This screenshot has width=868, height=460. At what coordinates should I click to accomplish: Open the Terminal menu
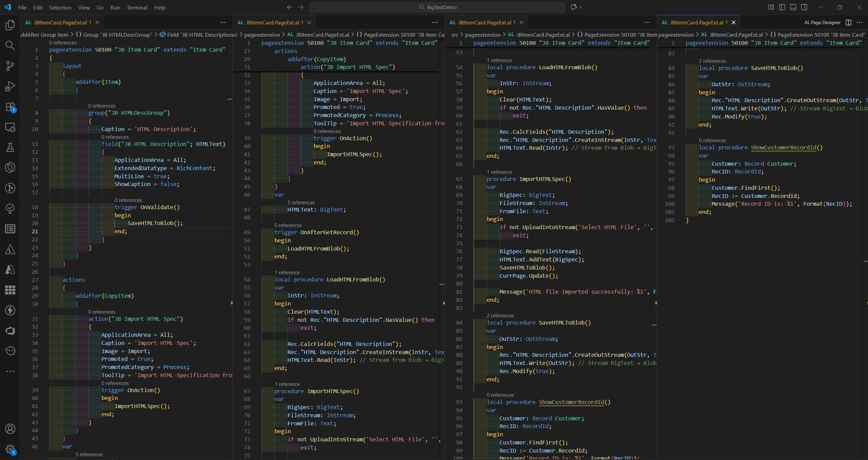(x=137, y=7)
